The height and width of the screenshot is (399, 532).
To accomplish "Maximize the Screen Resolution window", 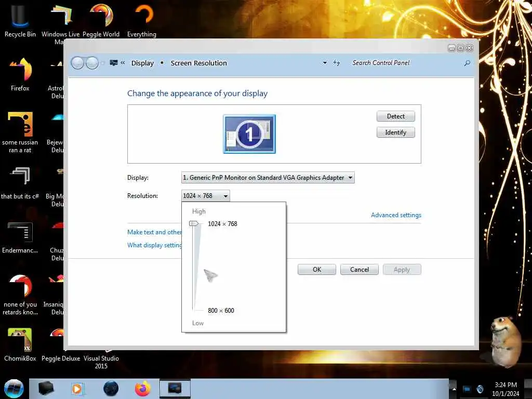I will (x=460, y=48).
